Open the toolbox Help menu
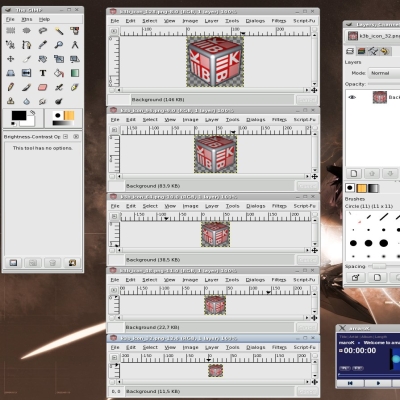The width and height of the screenshot is (400, 400). (x=44, y=19)
